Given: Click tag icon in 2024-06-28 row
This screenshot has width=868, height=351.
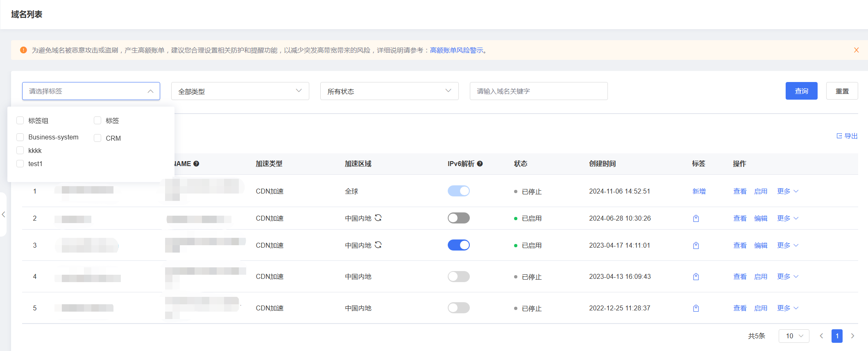Looking at the screenshot, I should (696, 218).
